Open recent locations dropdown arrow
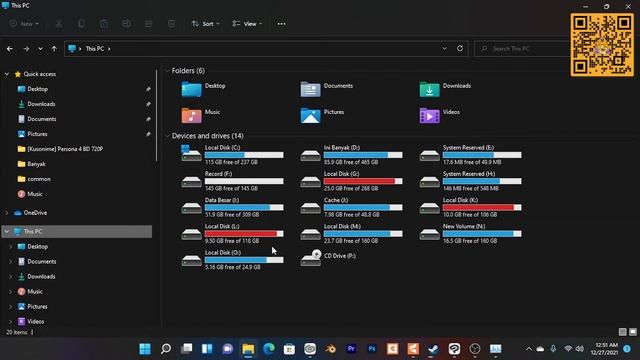 pyautogui.click(x=40, y=49)
